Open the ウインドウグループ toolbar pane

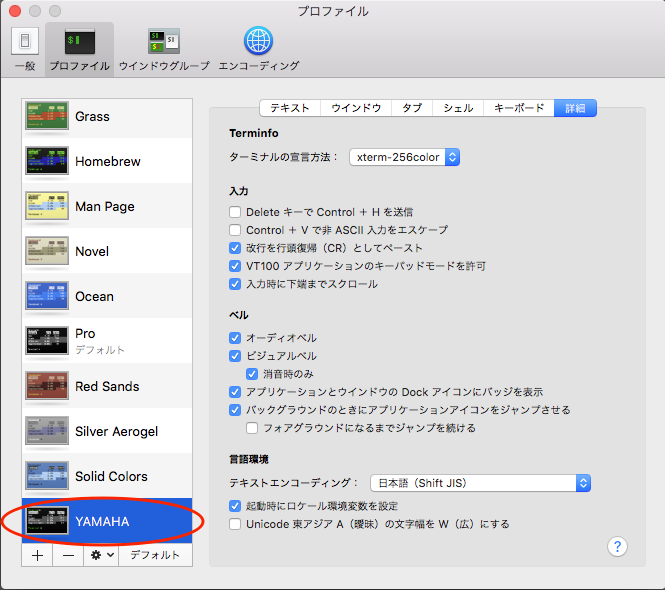point(164,49)
